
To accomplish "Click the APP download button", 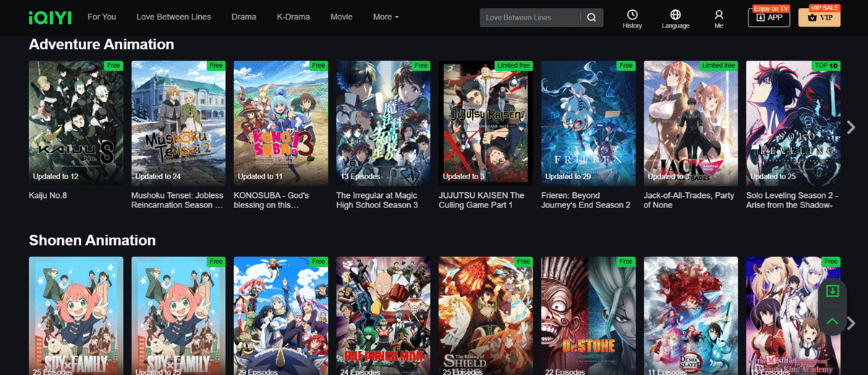I will pyautogui.click(x=769, y=17).
